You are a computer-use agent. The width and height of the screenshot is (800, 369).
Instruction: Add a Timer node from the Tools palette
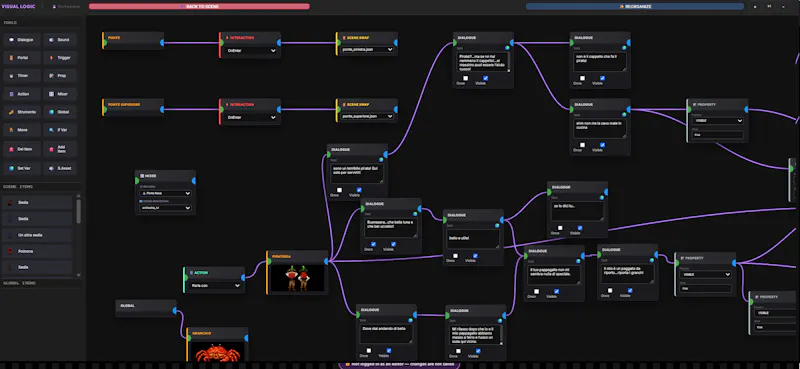[x=21, y=76]
